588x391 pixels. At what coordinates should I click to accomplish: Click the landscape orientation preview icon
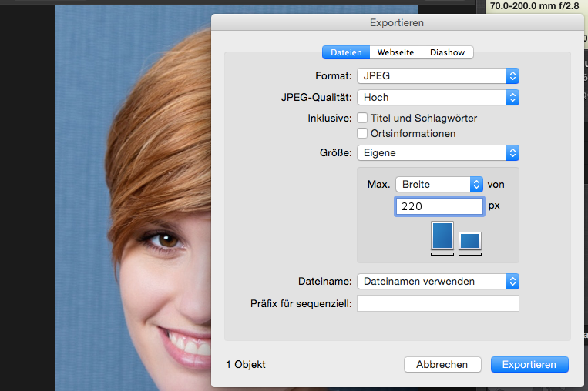[470, 241]
